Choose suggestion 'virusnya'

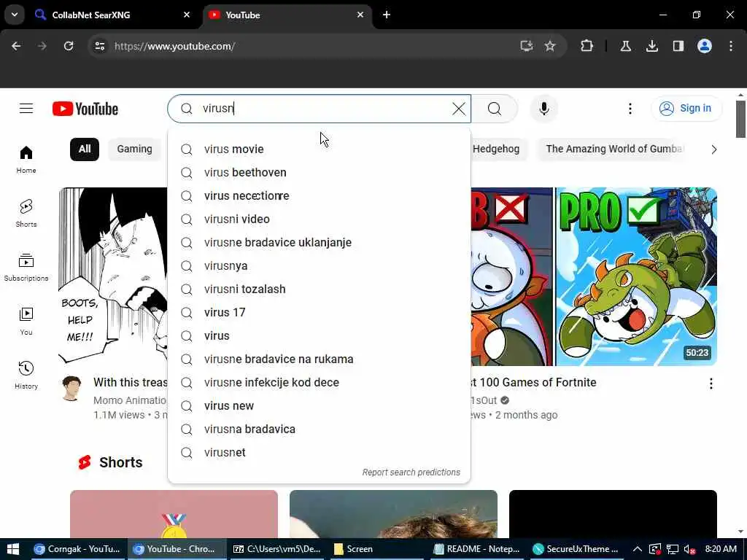point(320,265)
